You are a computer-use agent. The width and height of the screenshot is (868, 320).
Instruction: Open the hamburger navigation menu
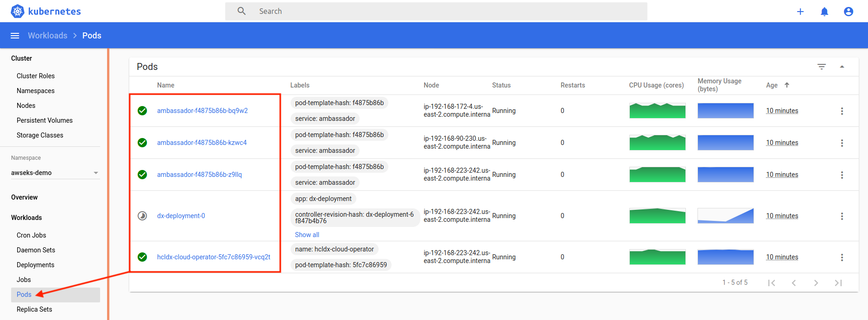tap(15, 36)
